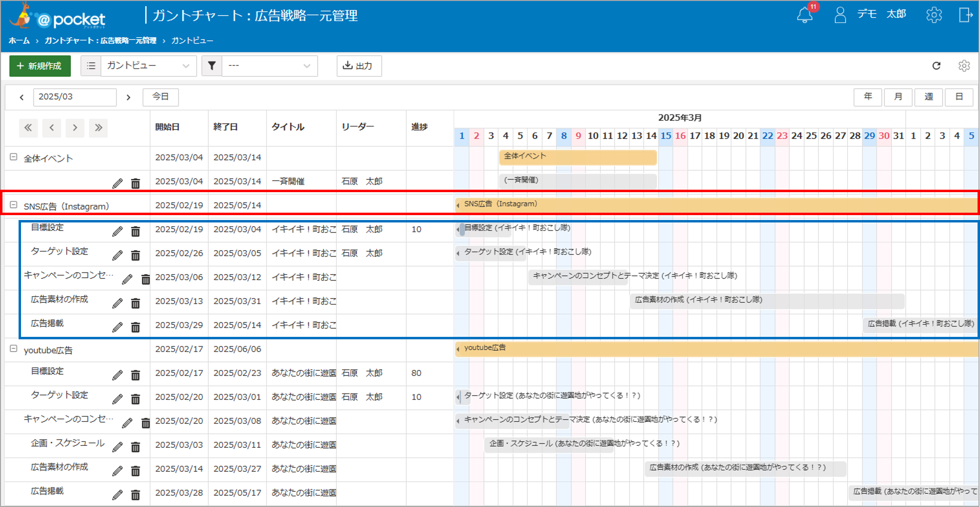Click the 出力 export button
980x507 pixels.
tap(359, 66)
